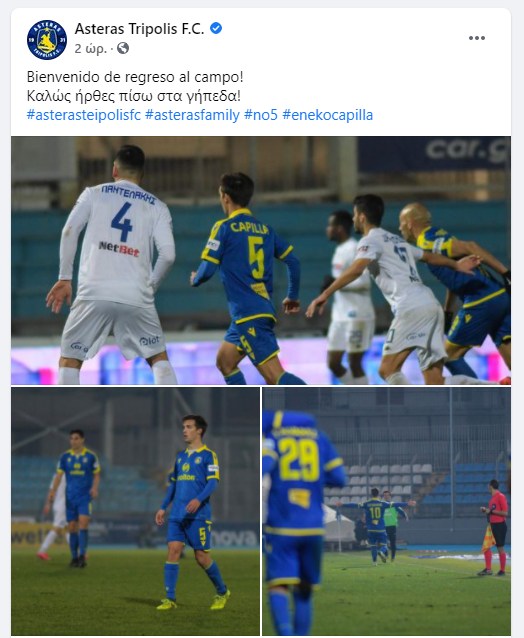Open bottom-left photo of player standing on pitch
The height and width of the screenshot is (638, 524).
[135, 511]
